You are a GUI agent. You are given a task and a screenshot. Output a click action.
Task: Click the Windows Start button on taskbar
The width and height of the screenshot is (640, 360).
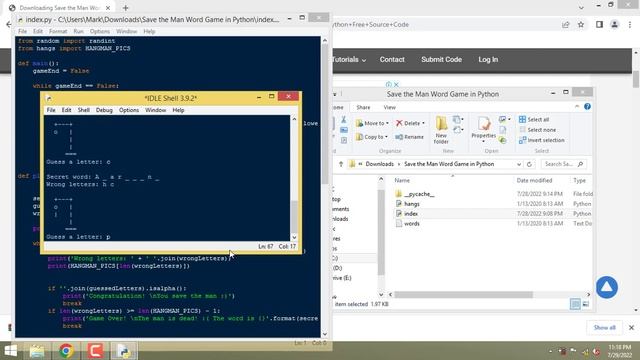tap(11, 351)
